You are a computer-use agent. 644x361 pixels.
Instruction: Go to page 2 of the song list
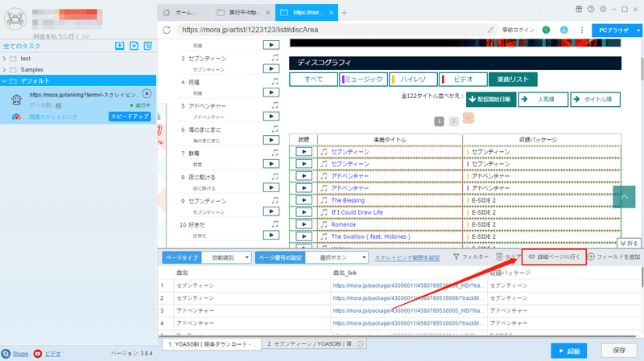(453, 121)
